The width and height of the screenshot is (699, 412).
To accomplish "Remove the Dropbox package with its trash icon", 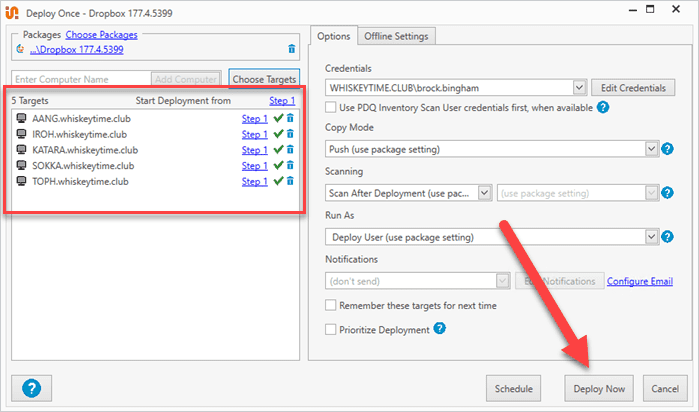I will (x=292, y=49).
